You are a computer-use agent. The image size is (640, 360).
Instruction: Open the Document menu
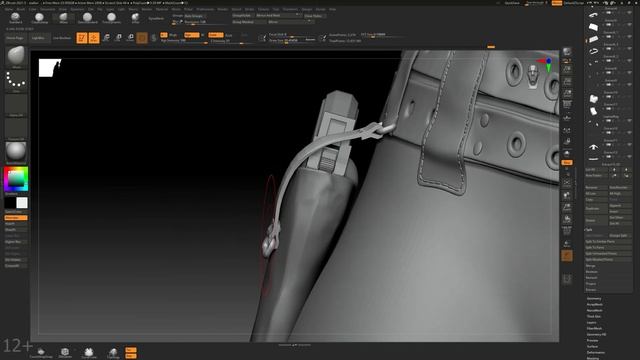tap(47, 9)
